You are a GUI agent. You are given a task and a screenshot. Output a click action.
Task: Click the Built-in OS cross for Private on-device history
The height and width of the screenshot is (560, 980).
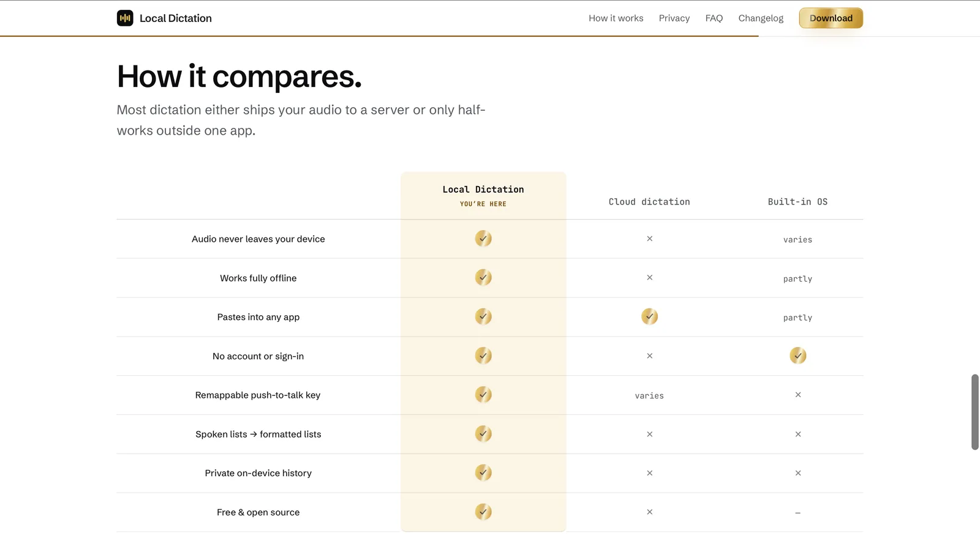coord(797,473)
